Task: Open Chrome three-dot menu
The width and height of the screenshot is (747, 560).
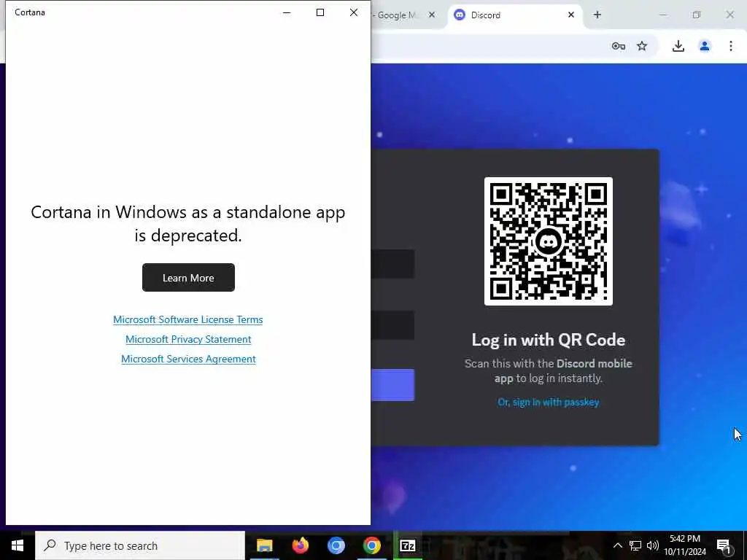Action: tap(731, 46)
